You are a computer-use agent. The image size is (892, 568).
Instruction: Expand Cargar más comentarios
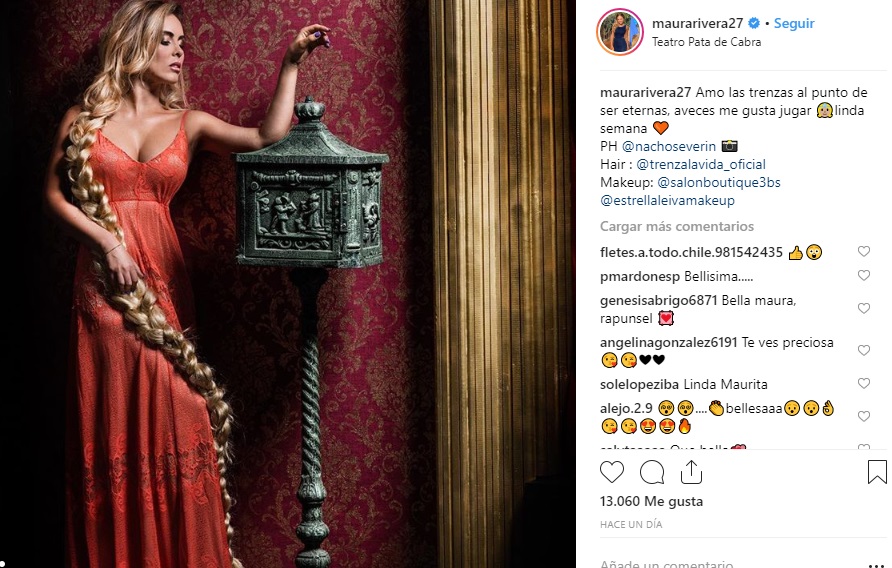[676, 227]
